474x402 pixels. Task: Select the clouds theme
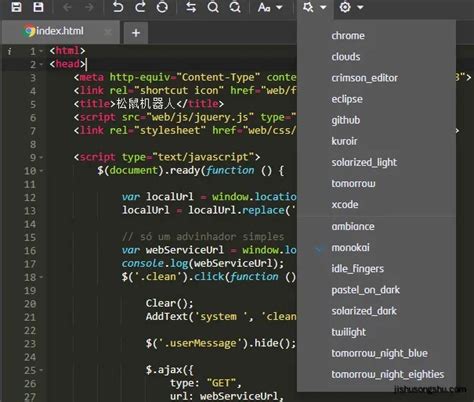[x=346, y=57]
